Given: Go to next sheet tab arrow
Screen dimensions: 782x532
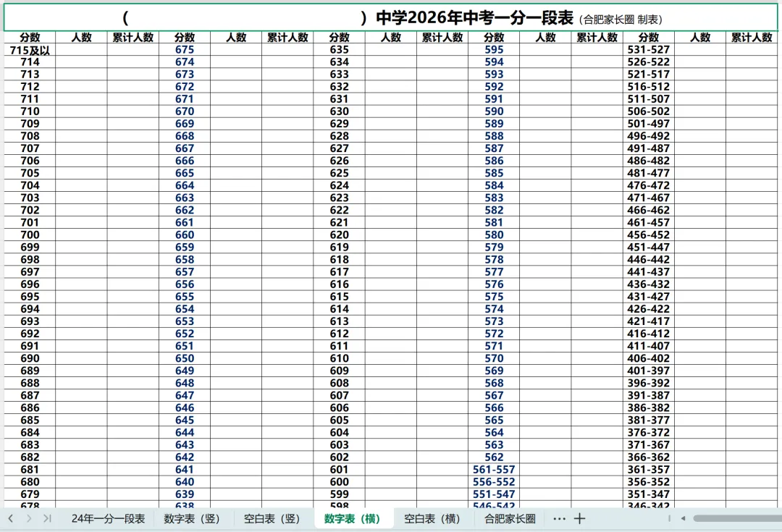Looking at the screenshot, I should click(x=29, y=518).
